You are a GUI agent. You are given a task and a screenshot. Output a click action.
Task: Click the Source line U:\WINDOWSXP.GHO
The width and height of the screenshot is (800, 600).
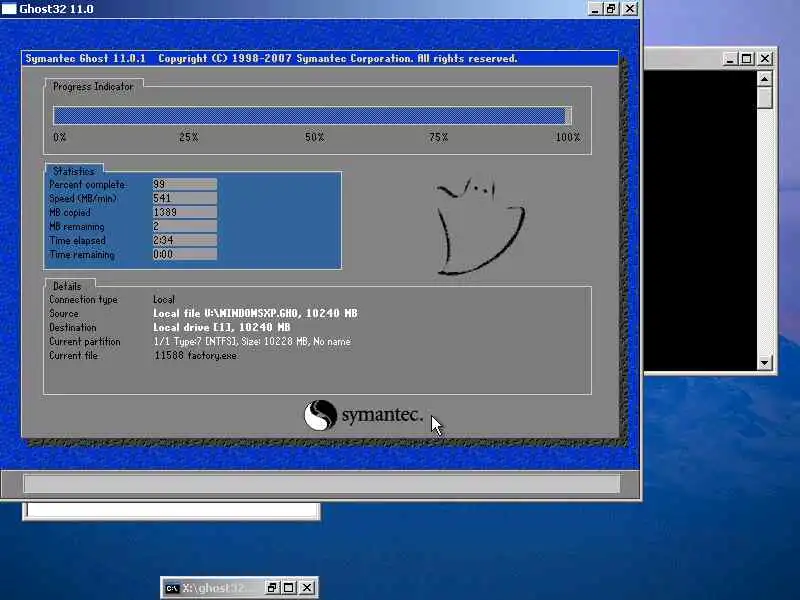[x=255, y=313]
